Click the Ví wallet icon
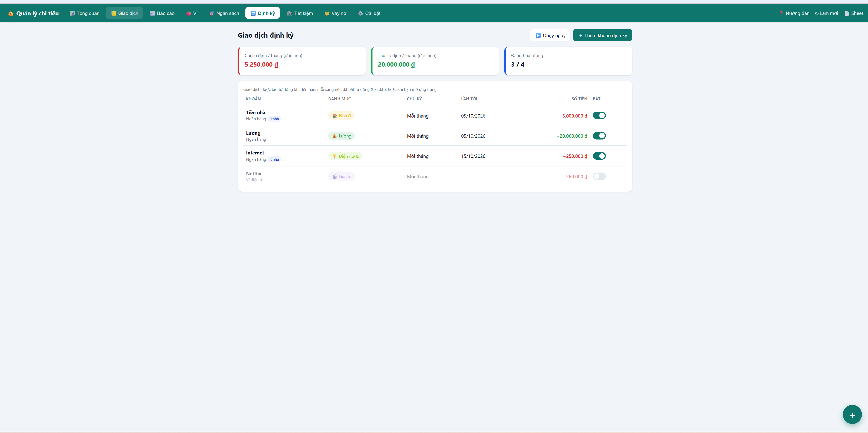Viewport: 868px width, 433px height. [x=189, y=13]
